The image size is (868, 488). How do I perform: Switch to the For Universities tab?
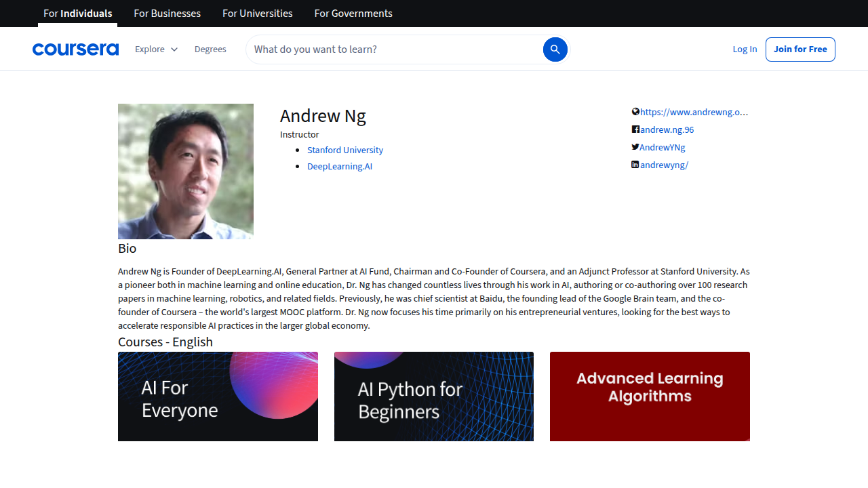coord(258,14)
